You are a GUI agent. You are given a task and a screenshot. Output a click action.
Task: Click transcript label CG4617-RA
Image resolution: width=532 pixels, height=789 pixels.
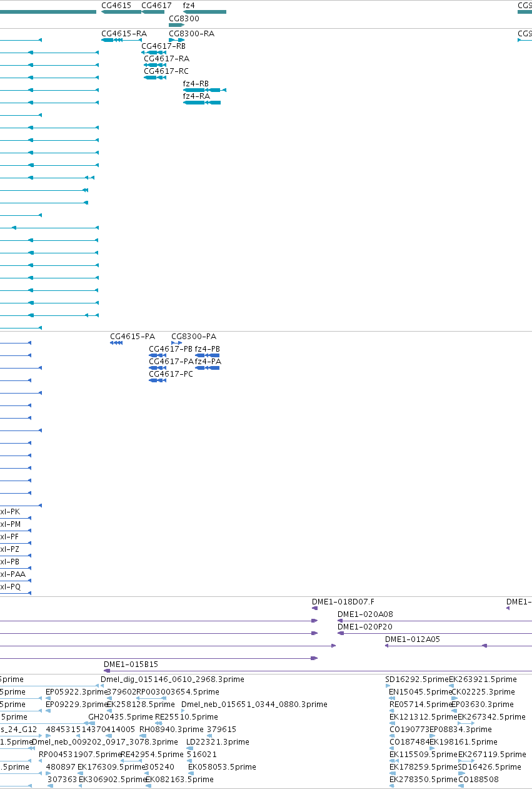pyautogui.click(x=166, y=59)
